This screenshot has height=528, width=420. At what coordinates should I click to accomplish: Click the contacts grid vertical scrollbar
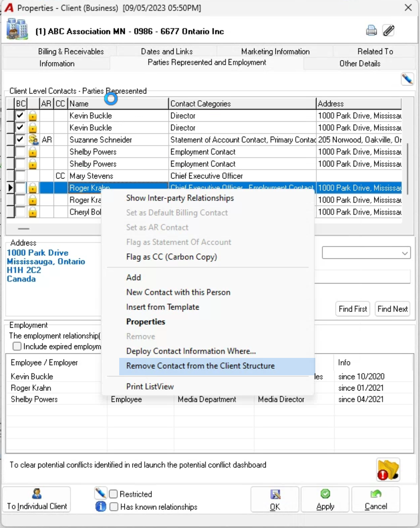pos(408,168)
